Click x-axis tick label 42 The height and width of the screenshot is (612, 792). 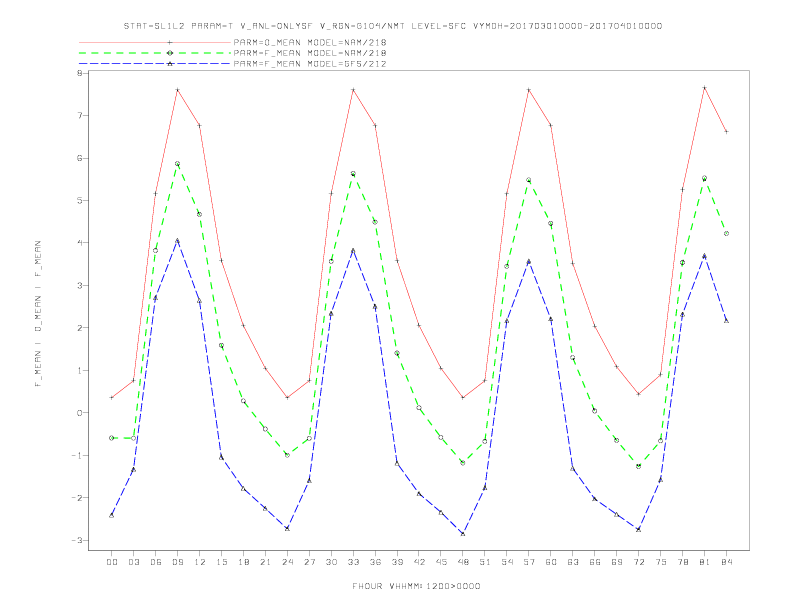pos(419,562)
